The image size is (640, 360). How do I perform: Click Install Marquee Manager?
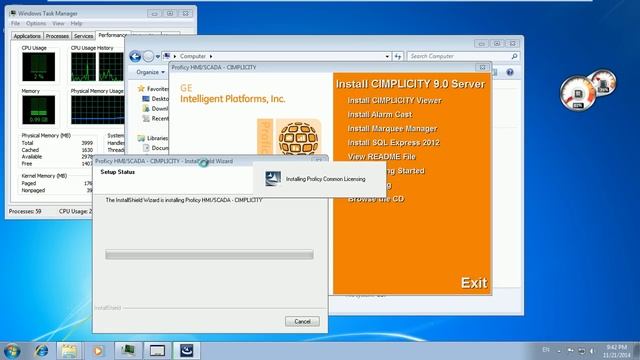[x=392, y=129]
